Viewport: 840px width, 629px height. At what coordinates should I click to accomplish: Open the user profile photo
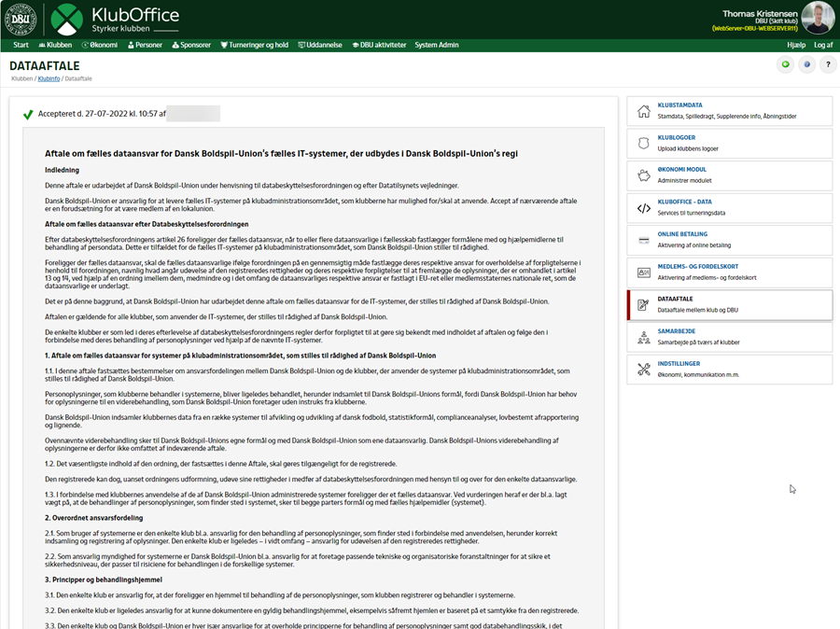[818, 18]
